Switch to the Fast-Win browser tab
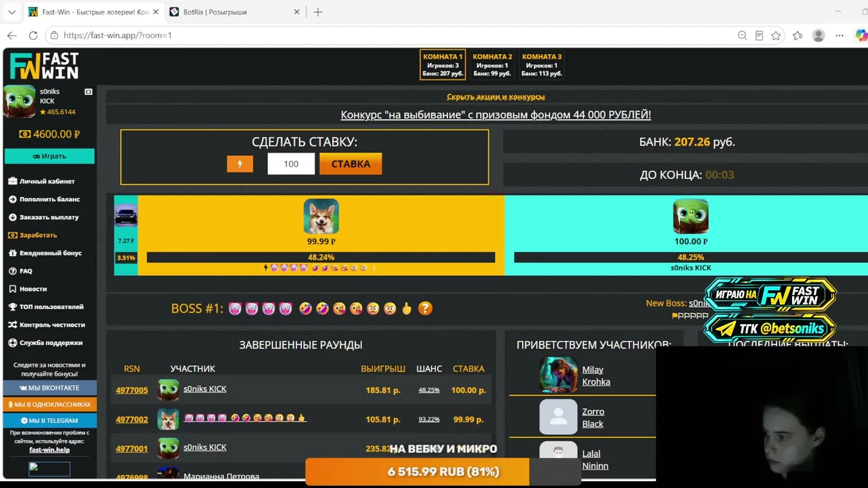This screenshot has width=868, height=488. (x=93, y=12)
